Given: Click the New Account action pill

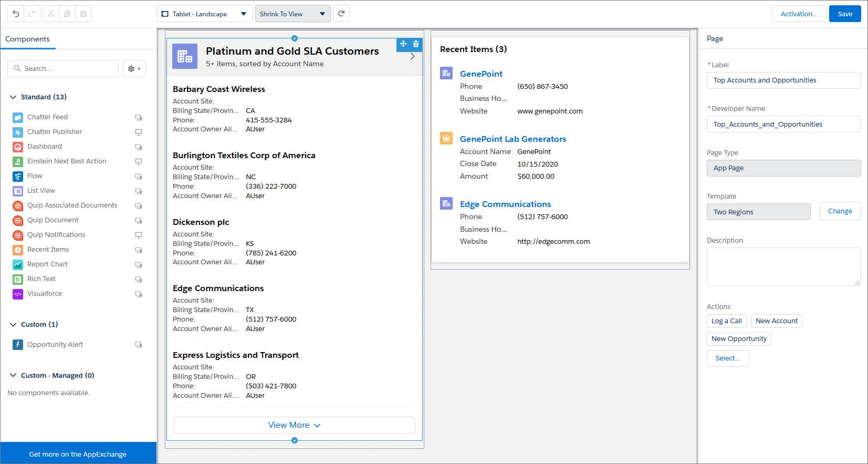Looking at the screenshot, I should (x=777, y=321).
